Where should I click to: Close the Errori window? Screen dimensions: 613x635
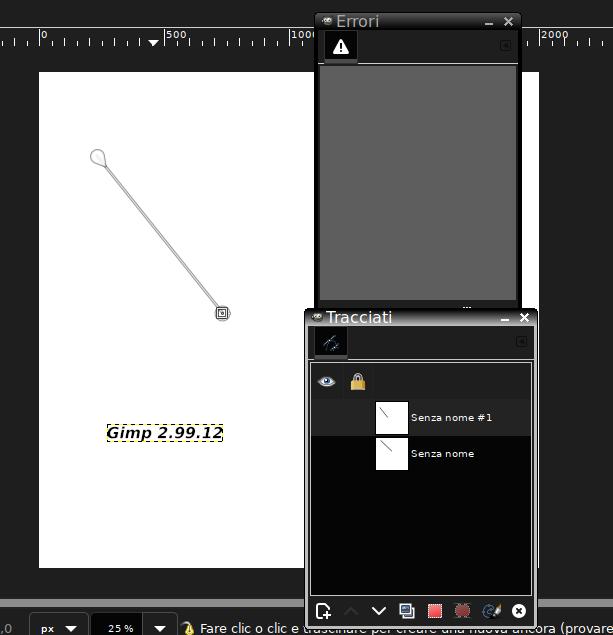point(508,21)
